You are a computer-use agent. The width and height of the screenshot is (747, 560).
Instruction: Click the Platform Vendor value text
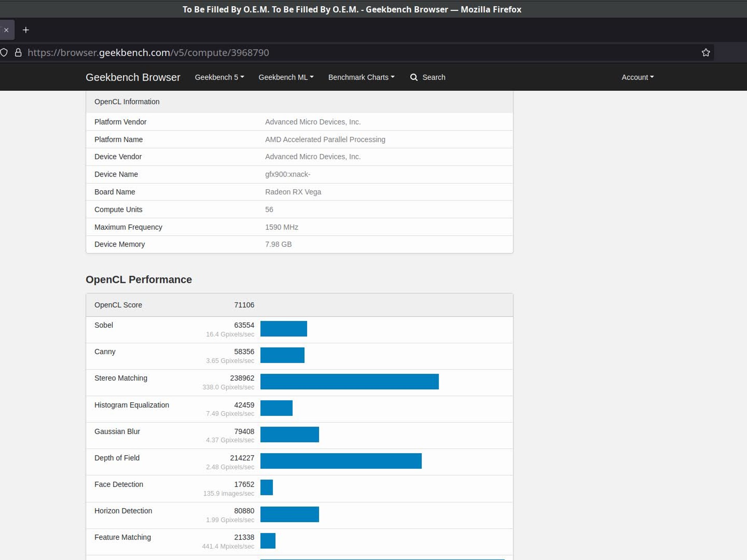tap(313, 122)
